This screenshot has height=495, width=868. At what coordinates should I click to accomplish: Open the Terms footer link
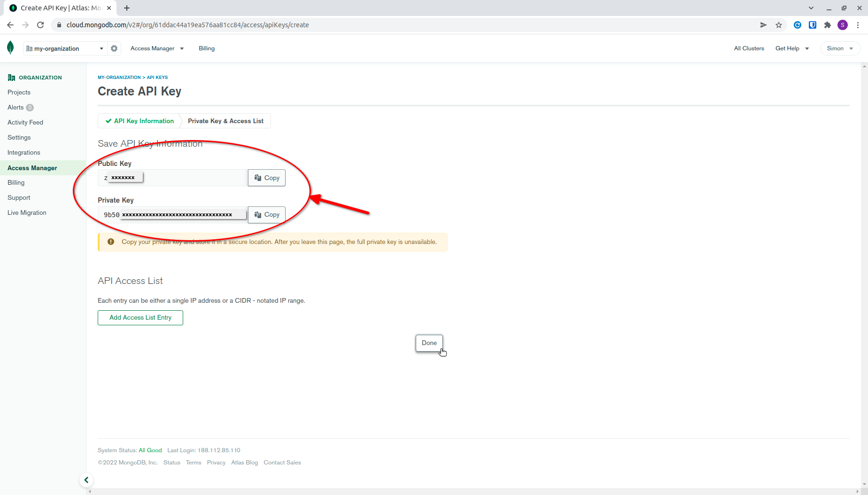pyautogui.click(x=194, y=463)
